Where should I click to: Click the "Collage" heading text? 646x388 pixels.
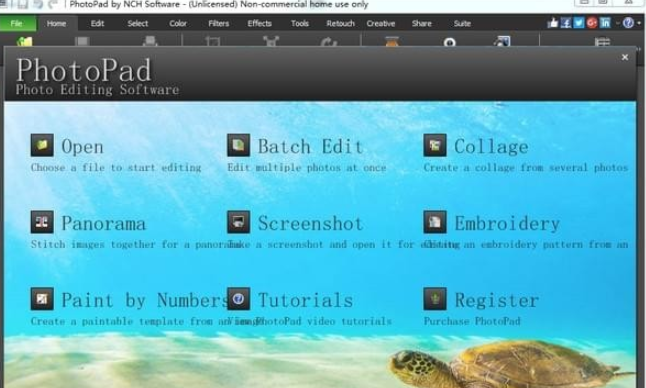click(x=491, y=147)
